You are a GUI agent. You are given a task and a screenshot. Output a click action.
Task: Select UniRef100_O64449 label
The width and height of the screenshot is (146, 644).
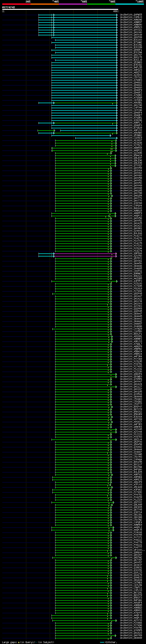coord(131,638)
